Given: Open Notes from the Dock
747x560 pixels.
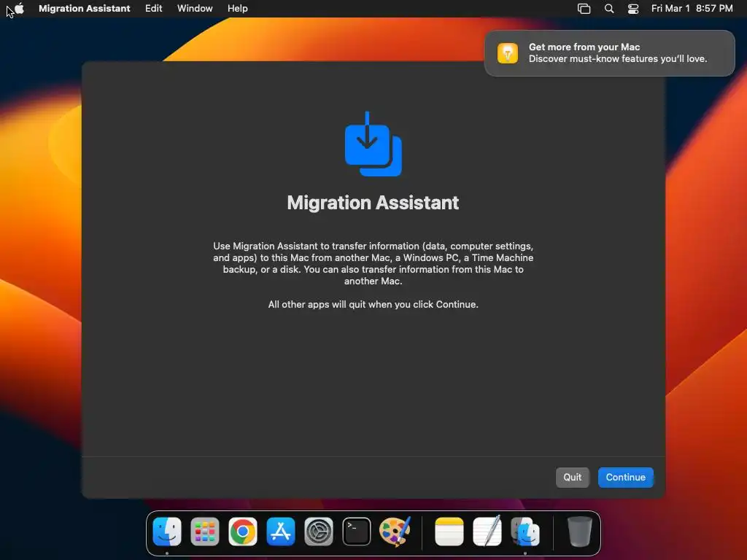Looking at the screenshot, I should click(449, 532).
